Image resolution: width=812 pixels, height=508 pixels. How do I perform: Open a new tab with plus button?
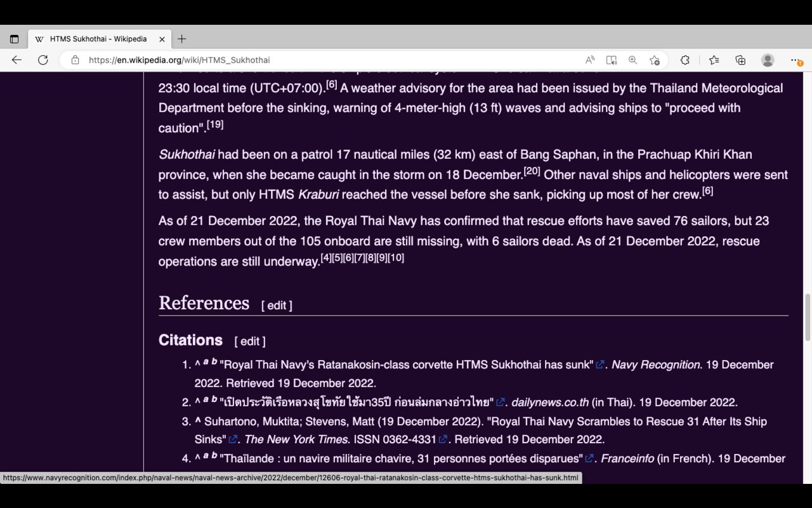[x=182, y=39]
